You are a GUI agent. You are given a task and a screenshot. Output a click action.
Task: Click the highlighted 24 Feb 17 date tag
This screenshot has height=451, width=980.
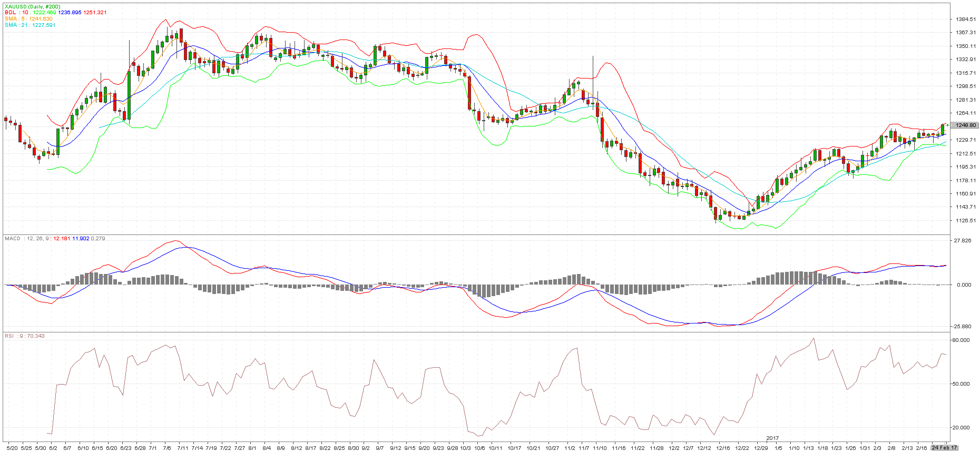944,448
